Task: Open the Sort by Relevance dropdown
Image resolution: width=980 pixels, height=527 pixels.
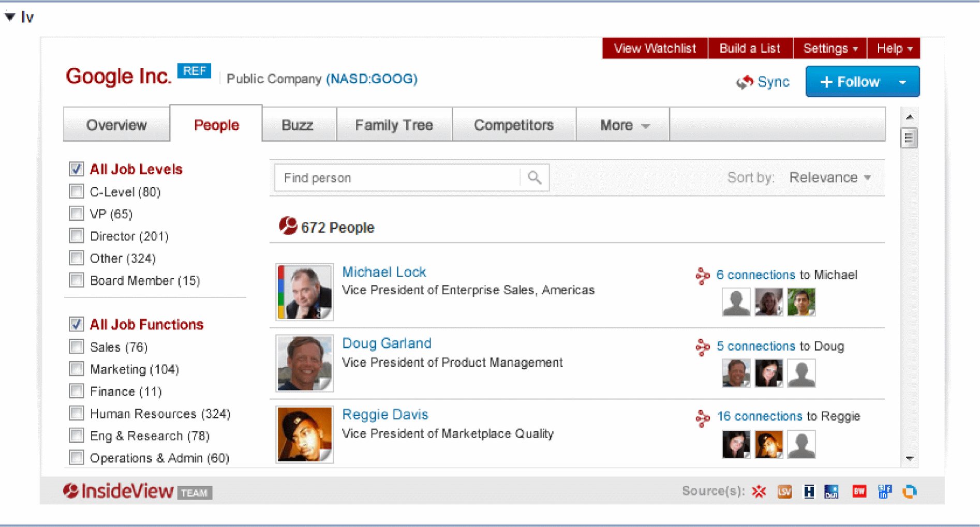Action: coord(830,178)
